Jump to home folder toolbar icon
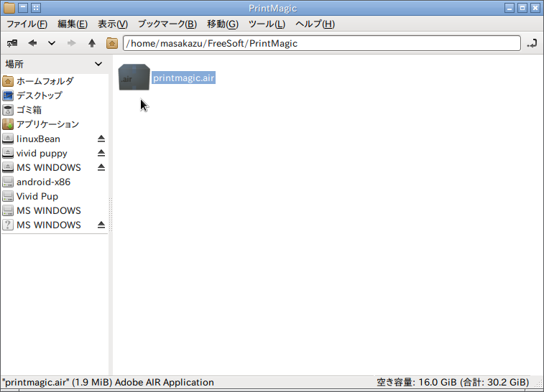This screenshot has height=392, width=544. click(112, 43)
